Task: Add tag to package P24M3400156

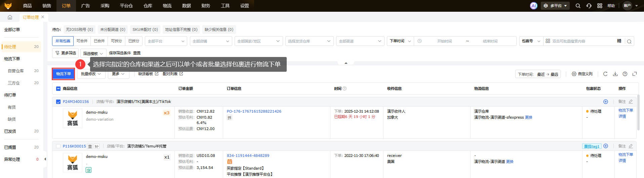Action: [606, 102]
